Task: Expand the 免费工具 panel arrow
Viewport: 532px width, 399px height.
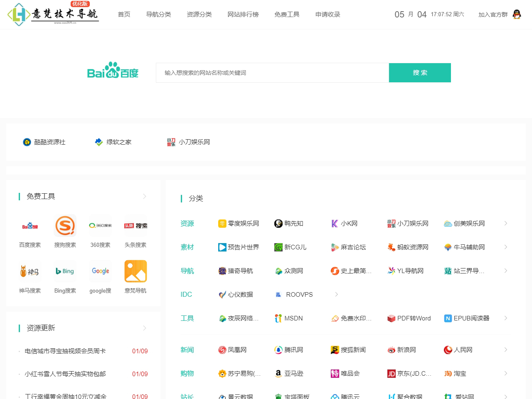Action: click(x=145, y=196)
